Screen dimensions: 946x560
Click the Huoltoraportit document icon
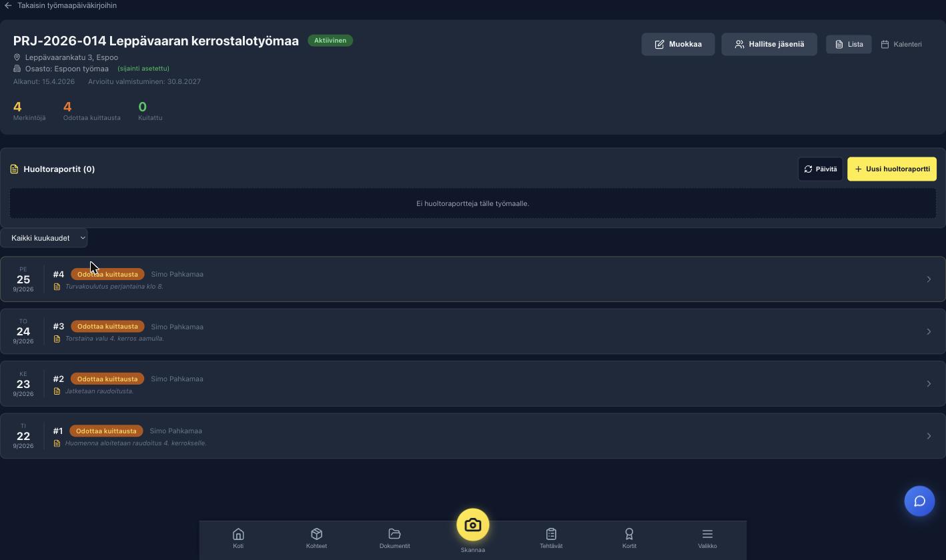14,169
